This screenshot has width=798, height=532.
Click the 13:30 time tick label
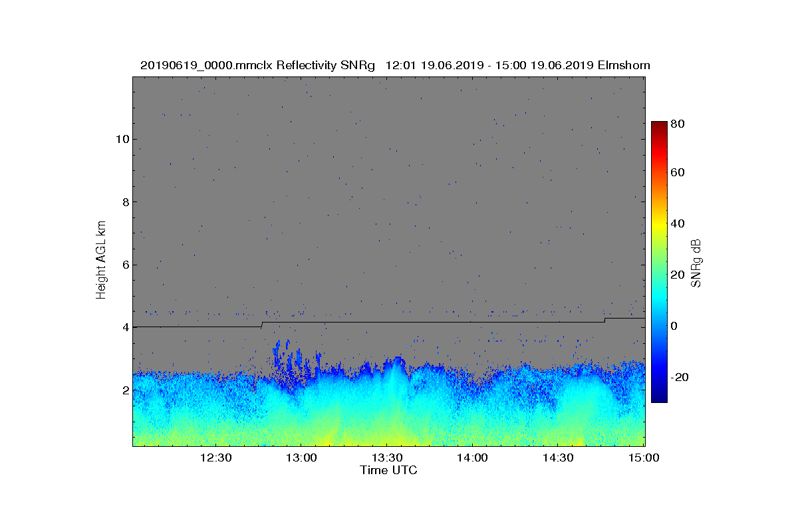coord(386,458)
